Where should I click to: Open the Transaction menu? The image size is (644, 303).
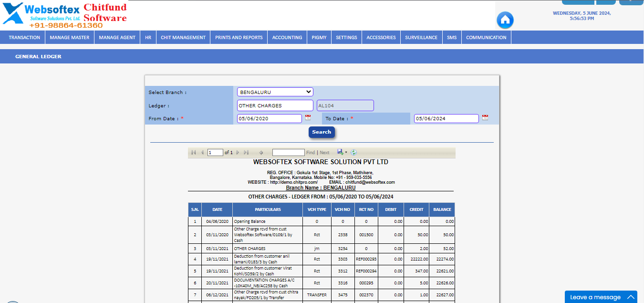pos(24,37)
